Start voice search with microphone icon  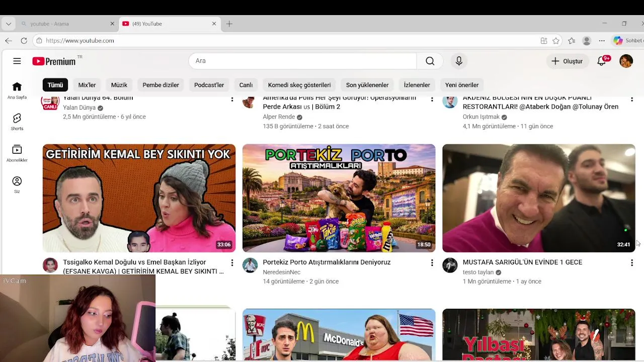coord(459,61)
